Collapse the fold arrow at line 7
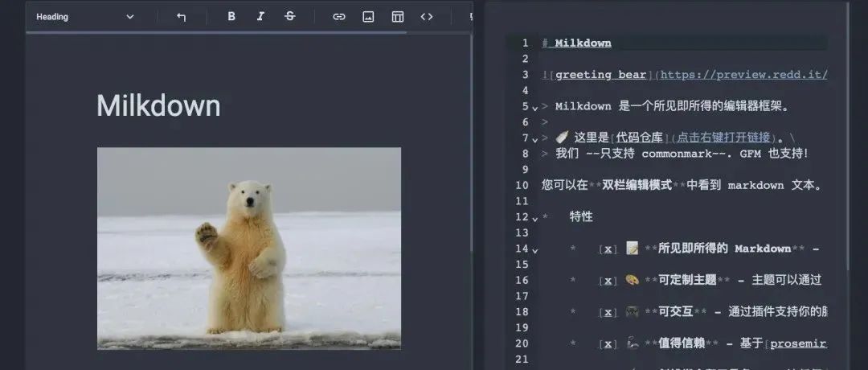Viewport: 868px width, 370px height. point(534,139)
